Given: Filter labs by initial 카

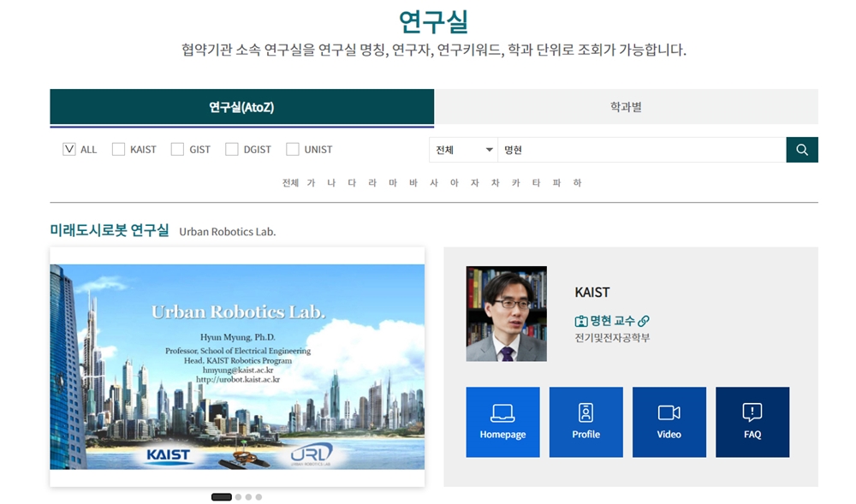Looking at the screenshot, I should tap(516, 183).
